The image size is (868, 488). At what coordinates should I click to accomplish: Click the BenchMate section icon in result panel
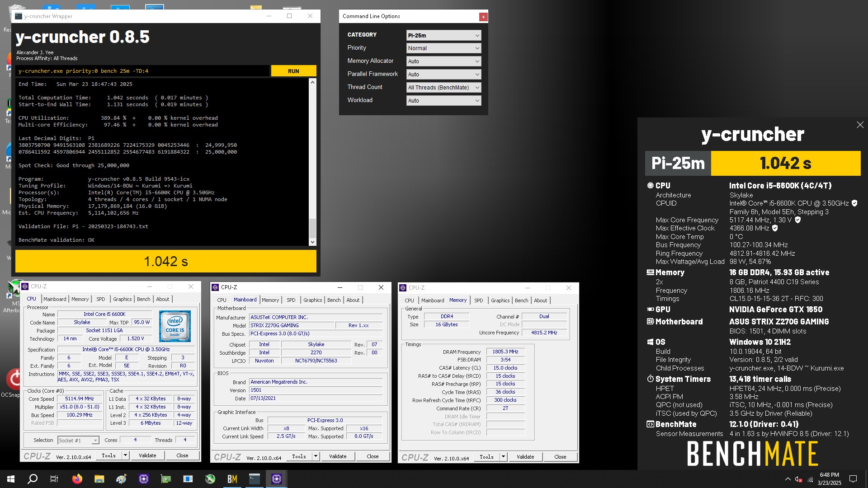point(650,424)
